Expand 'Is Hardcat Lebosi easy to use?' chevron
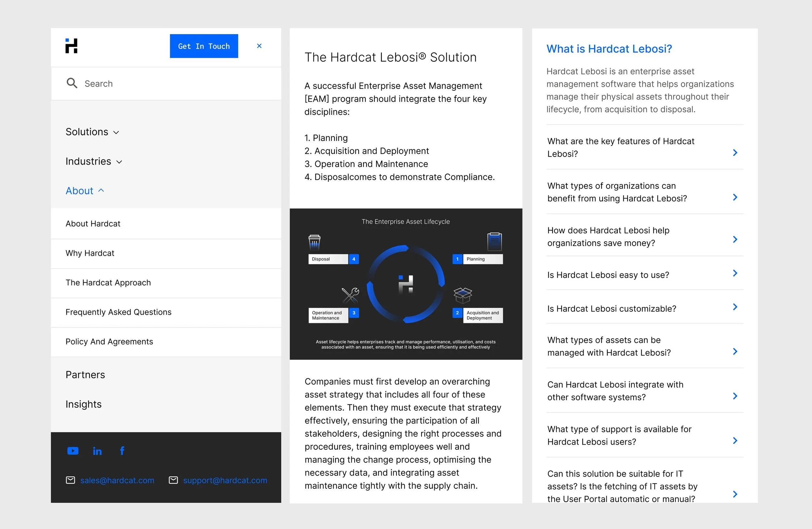The height and width of the screenshot is (529, 812). pos(735,273)
